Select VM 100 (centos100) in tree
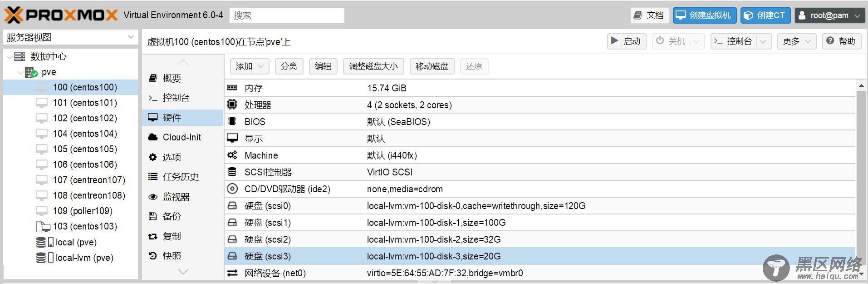 point(71,87)
